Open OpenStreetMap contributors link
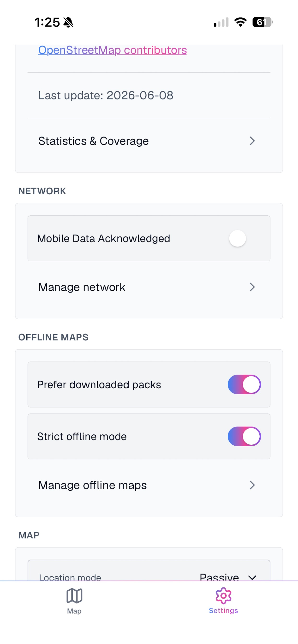298x644 pixels. (113, 50)
